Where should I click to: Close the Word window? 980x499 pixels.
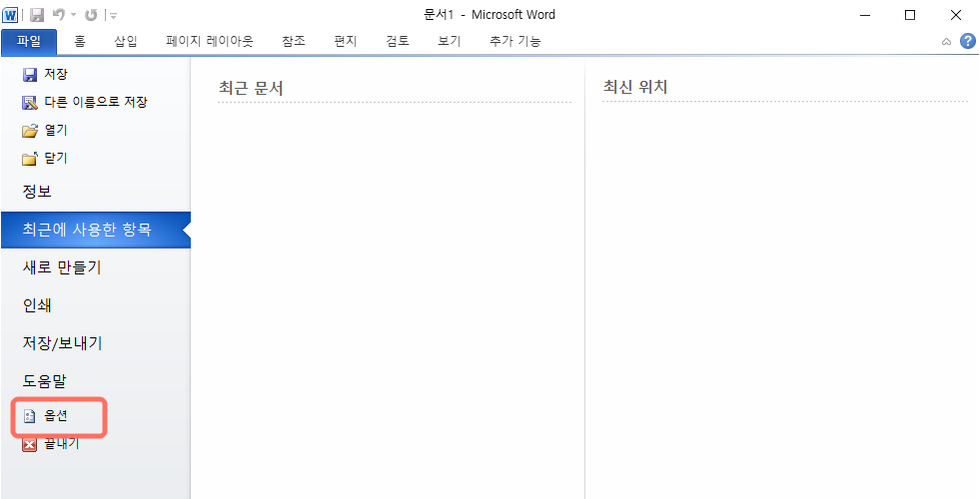pos(956,16)
